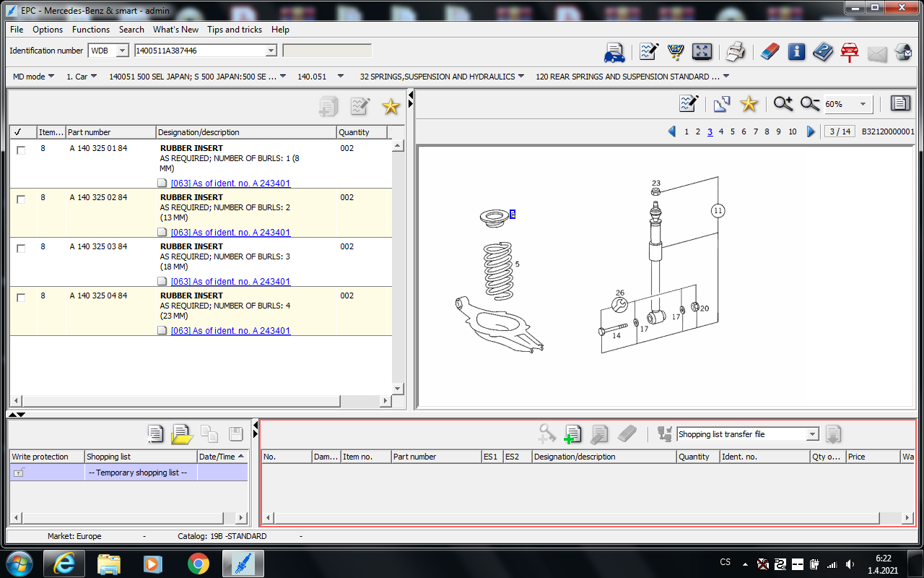Viewport: 924px width, 578px height.
Task: Open the Help menu
Action: click(280, 30)
